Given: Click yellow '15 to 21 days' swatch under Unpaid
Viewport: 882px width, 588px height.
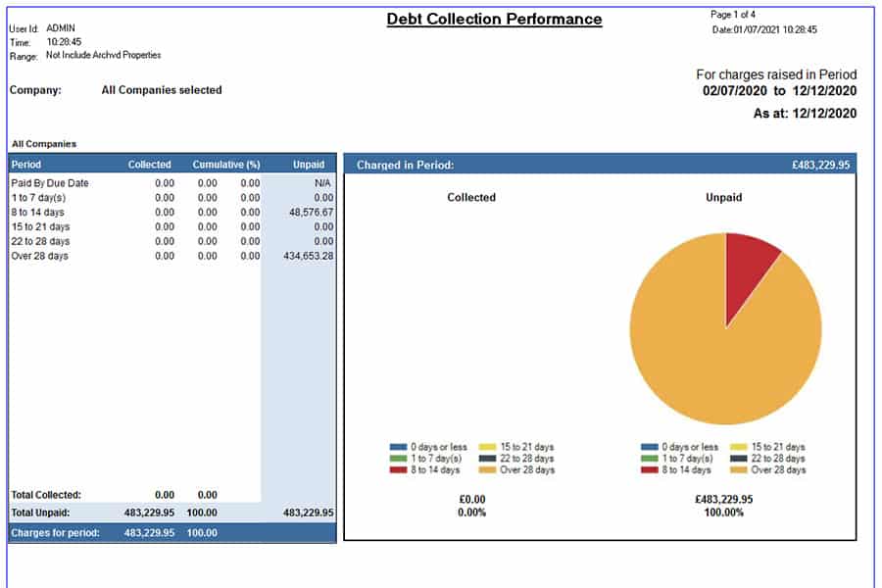Looking at the screenshot, I should coord(739,447).
